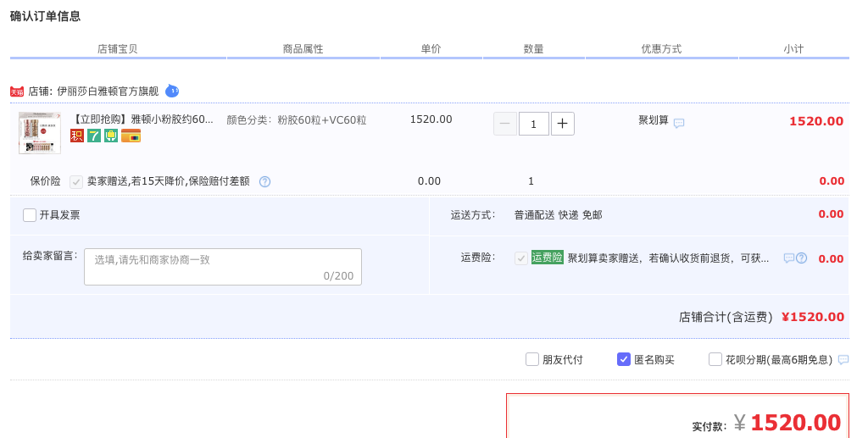Click the green 7-day return badge

[94, 136]
